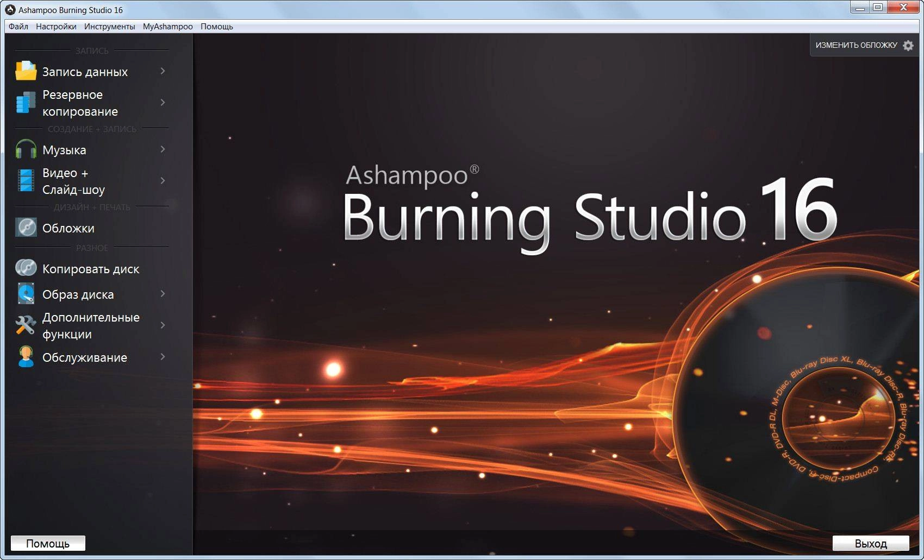Select the Обслуживание label

click(85, 357)
